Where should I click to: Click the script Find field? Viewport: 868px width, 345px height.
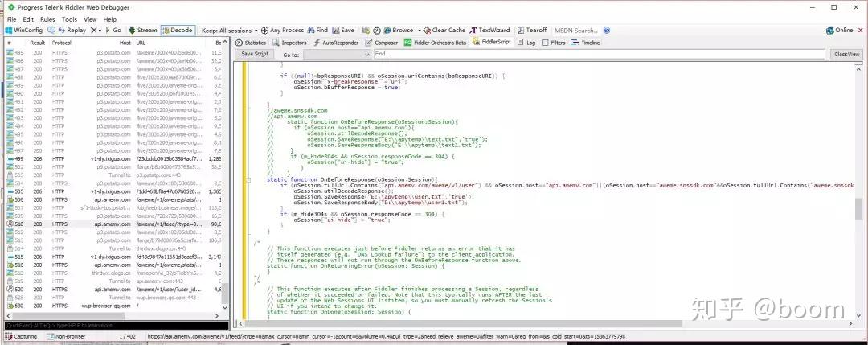tap(601, 54)
